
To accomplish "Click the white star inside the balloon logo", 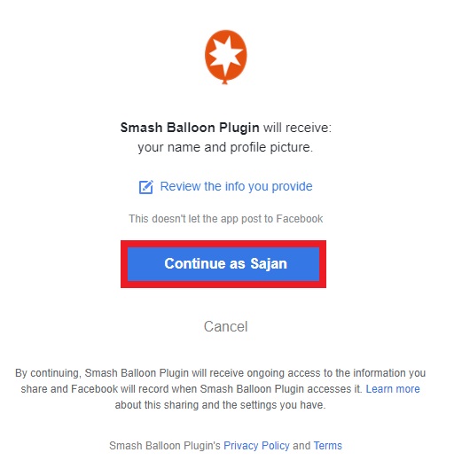I will click(x=224, y=54).
